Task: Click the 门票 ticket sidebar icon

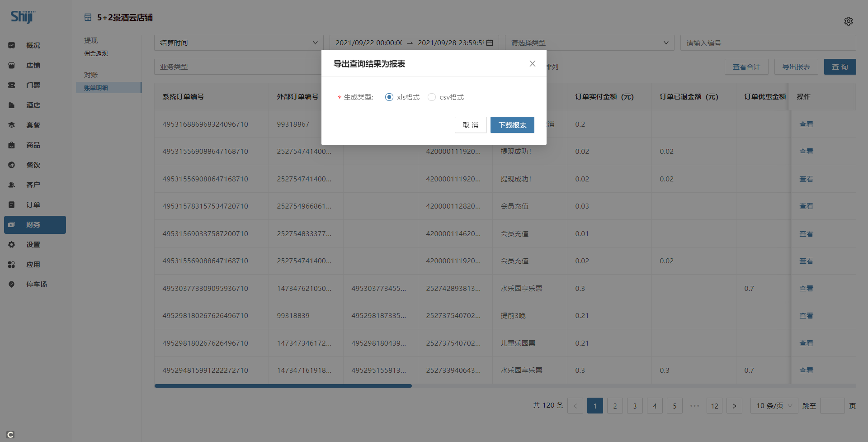Action: 12,86
